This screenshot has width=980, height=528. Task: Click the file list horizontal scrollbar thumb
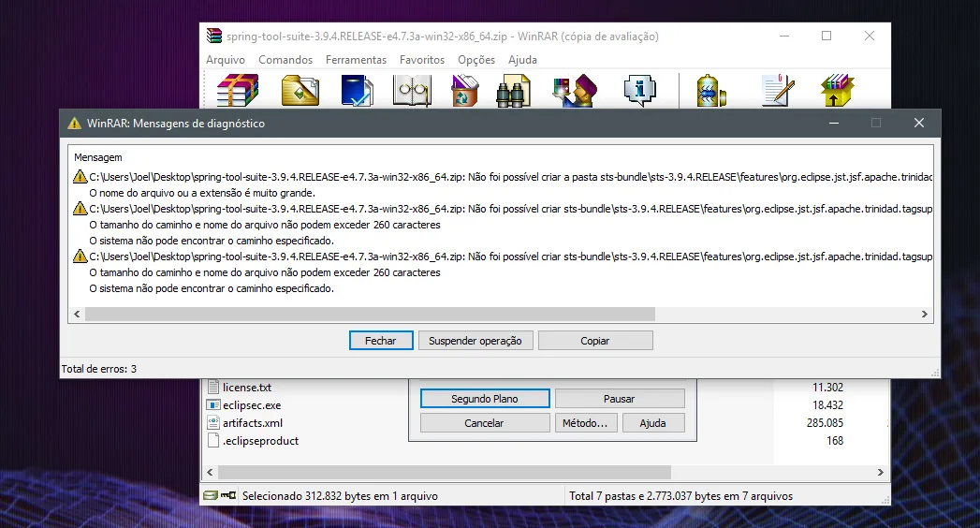(445, 473)
